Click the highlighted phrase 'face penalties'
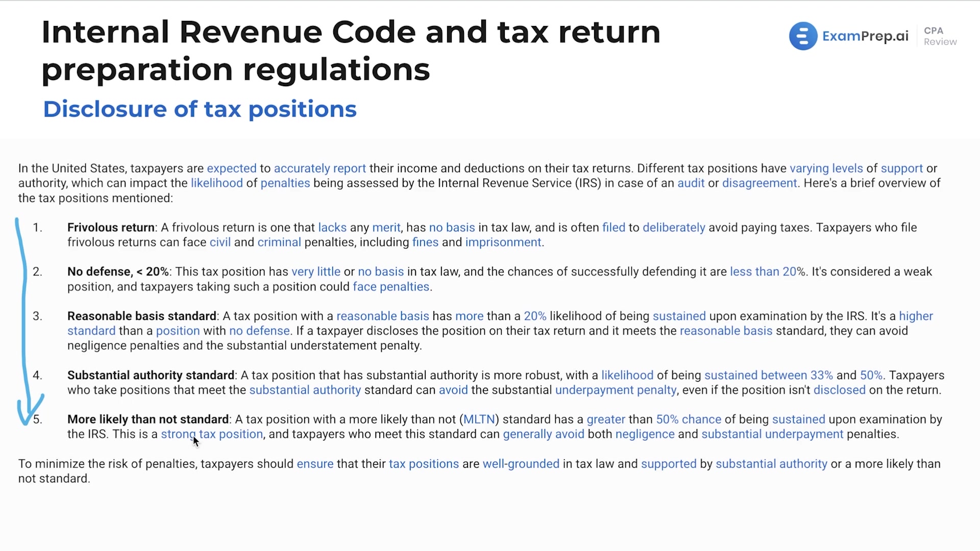The height and width of the screenshot is (551, 980). [x=391, y=287]
